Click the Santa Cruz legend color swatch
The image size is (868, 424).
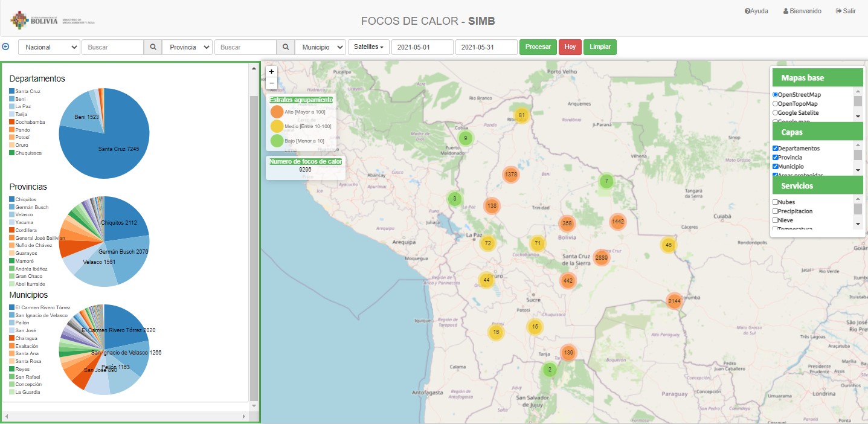(11, 91)
